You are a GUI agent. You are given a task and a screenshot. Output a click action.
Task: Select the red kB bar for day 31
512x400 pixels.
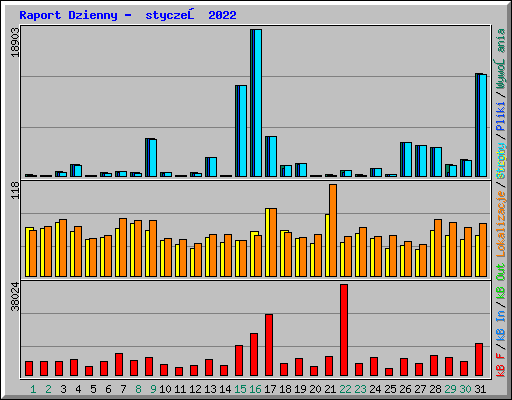pyautogui.click(x=479, y=359)
